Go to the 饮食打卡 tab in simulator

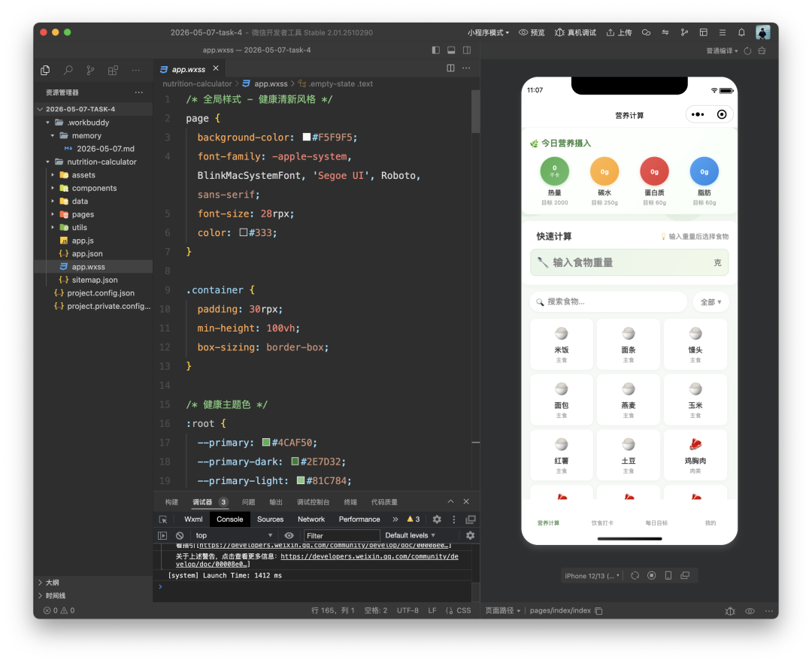point(602,522)
